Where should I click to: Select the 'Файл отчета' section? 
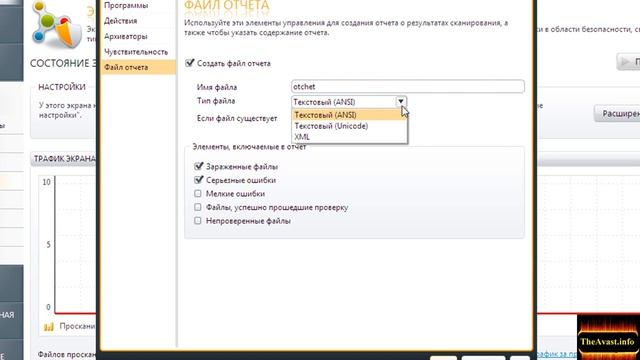click(x=138, y=67)
